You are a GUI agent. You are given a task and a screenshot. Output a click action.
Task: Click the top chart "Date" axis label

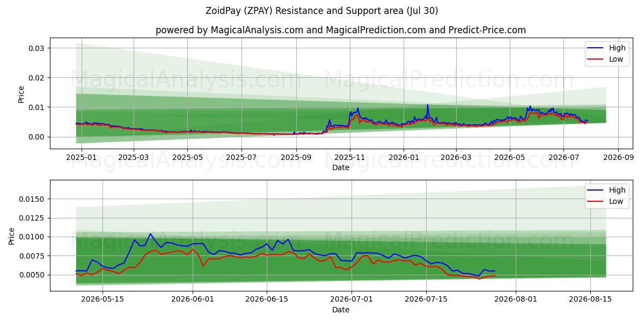coord(341,167)
